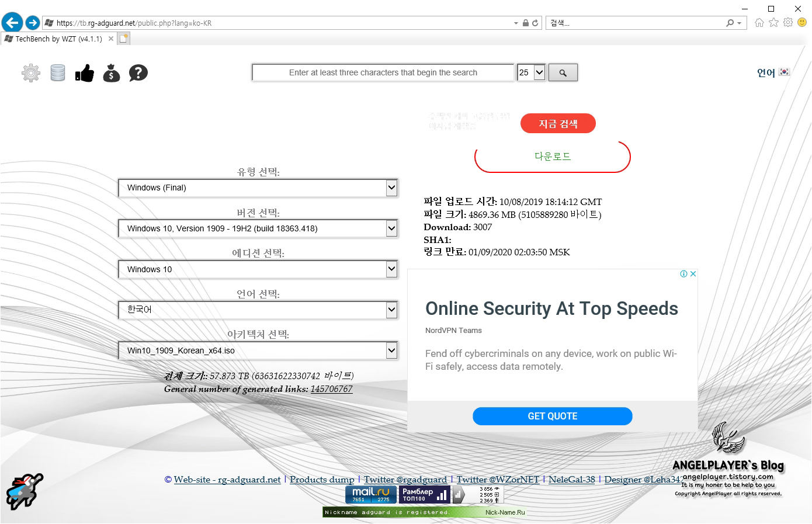This screenshot has height=524, width=812.
Task: Open the 유형 선택 dropdown showing Windows (Final)
Action: [x=258, y=188]
